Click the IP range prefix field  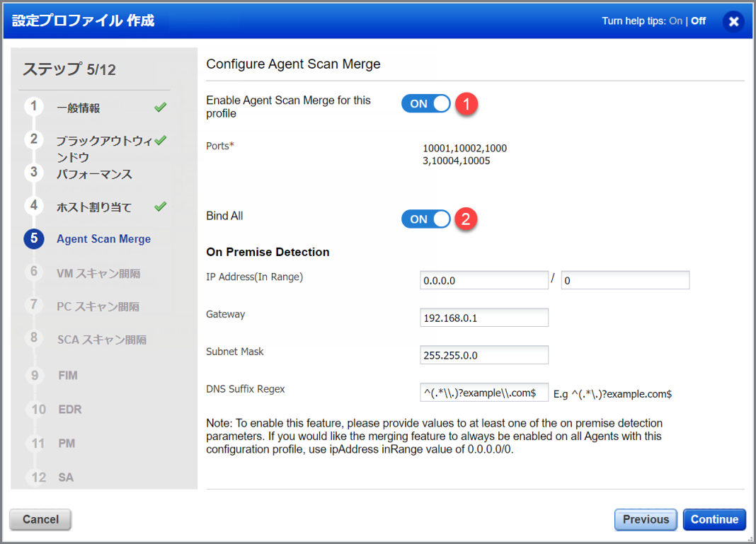point(624,280)
